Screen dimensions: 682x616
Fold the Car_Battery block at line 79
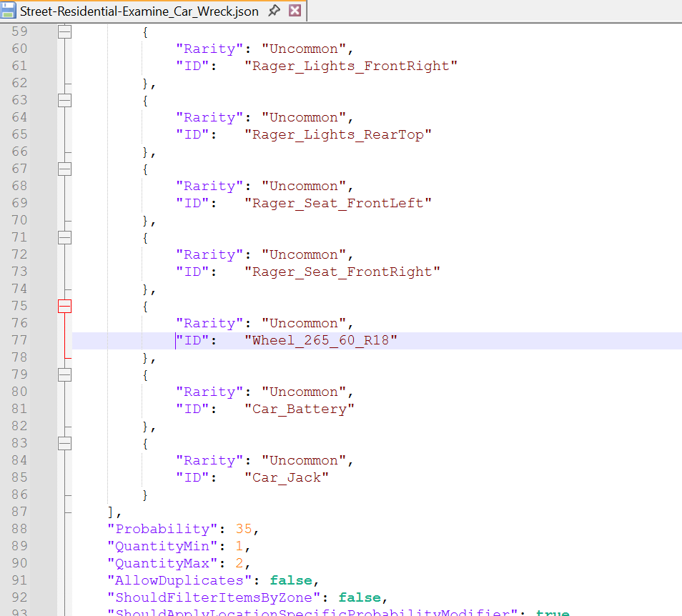pyautogui.click(x=65, y=374)
